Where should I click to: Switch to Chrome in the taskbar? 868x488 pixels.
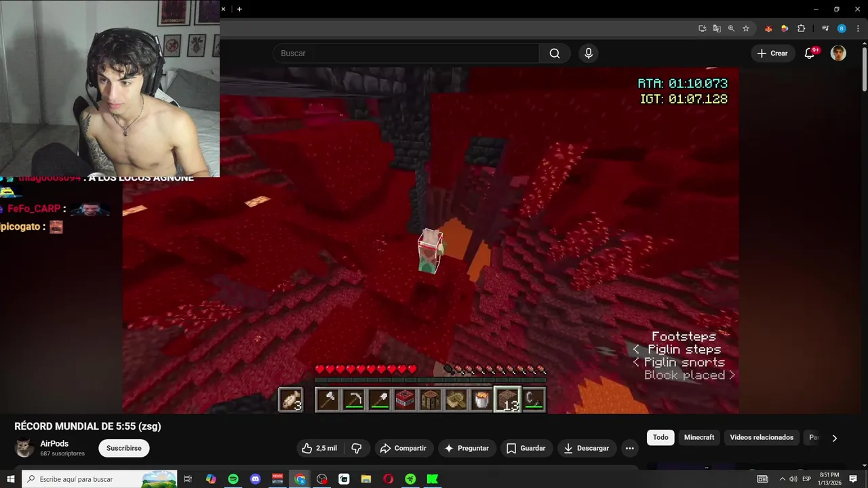click(x=300, y=479)
